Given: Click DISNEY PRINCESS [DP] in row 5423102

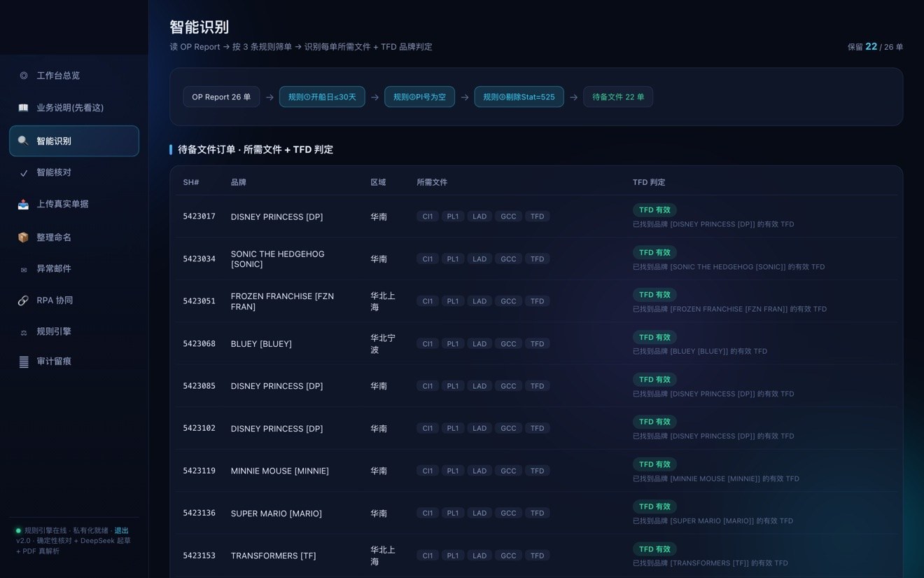Looking at the screenshot, I should [x=276, y=429].
